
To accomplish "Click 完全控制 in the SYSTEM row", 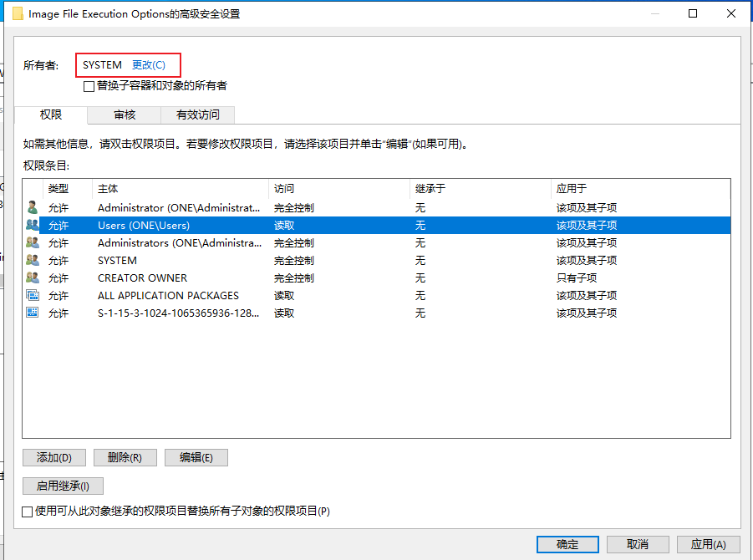I will [x=294, y=260].
